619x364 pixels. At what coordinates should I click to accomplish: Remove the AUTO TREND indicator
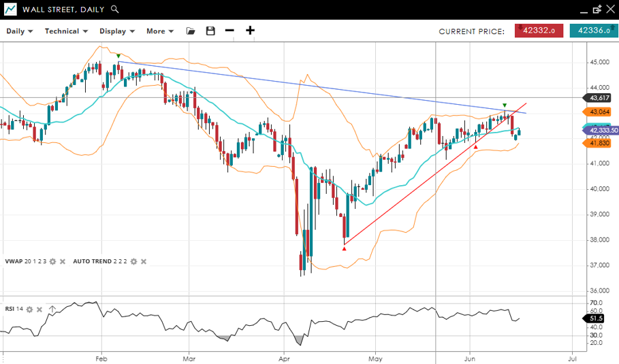tap(144, 261)
